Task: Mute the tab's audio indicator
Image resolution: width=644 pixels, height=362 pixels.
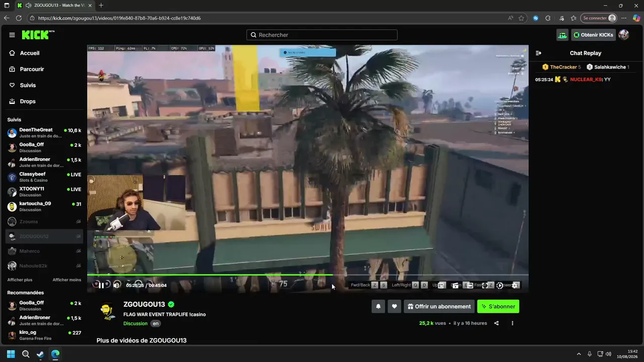Action: click(29, 5)
